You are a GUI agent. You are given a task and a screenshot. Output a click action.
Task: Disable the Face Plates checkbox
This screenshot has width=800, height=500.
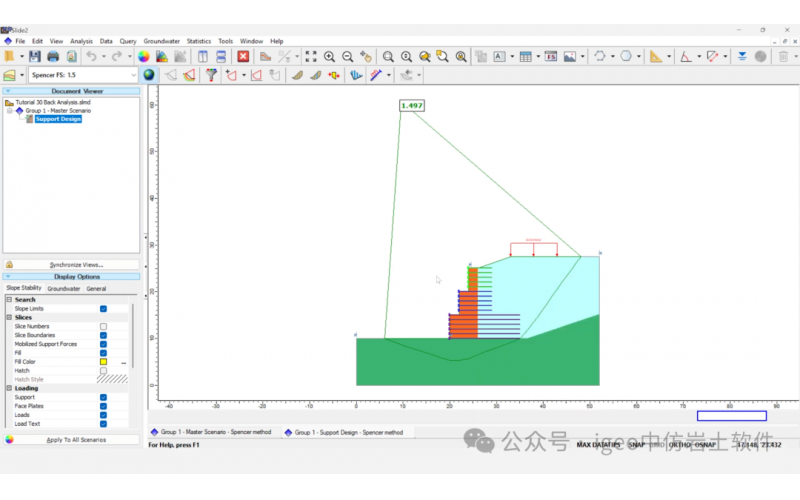click(103, 406)
